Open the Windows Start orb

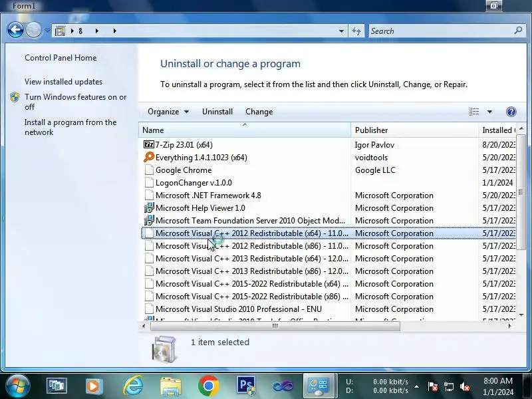click(18, 386)
